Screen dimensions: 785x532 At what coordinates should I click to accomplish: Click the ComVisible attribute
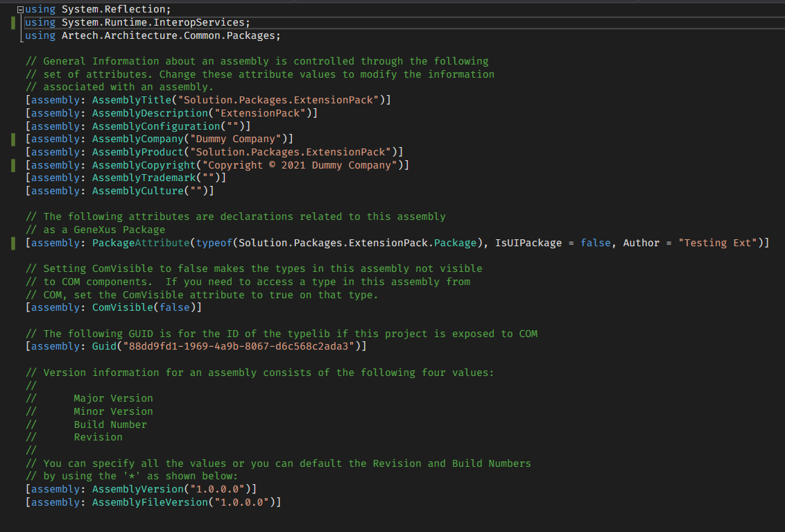click(122, 307)
